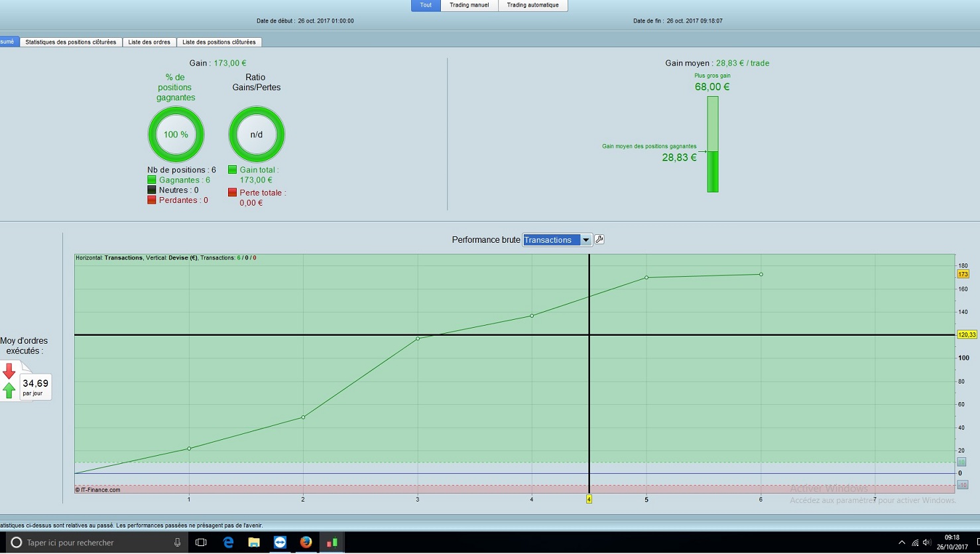980x554 pixels.
Task: Click the data point at transaction 6
Action: [x=761, y=274]
